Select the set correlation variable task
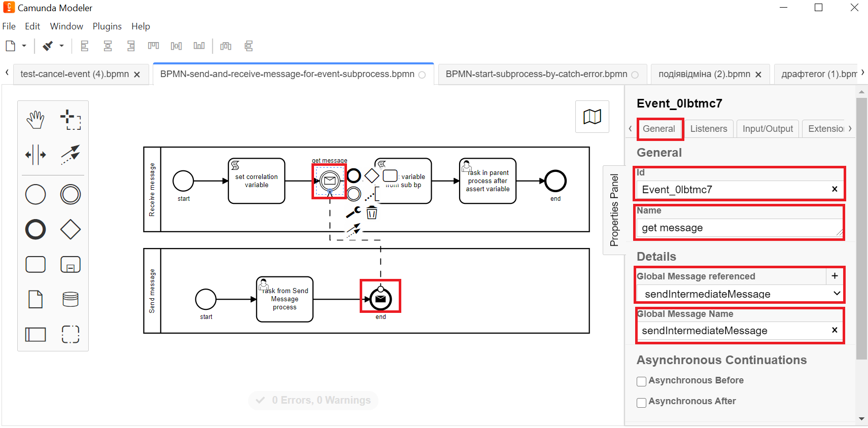This screenshot has width=868, height=428. point(257,181)
